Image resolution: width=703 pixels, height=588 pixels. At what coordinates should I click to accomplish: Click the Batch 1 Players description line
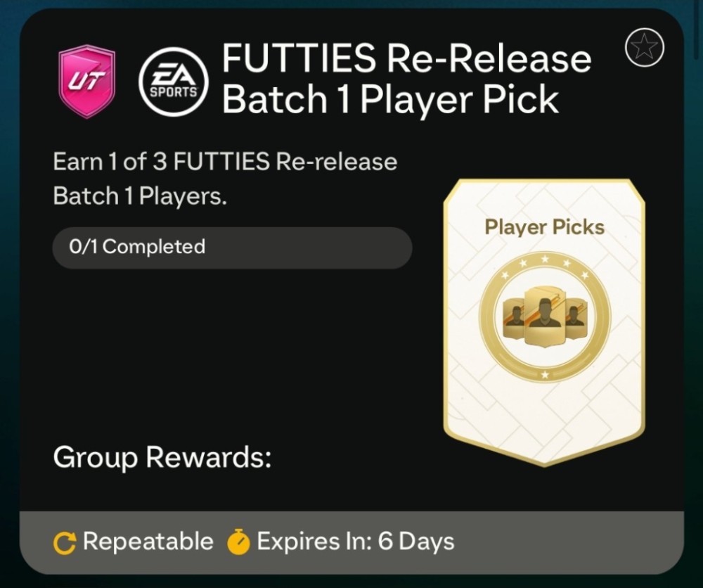pyautogui.click(x=140, y=196)
